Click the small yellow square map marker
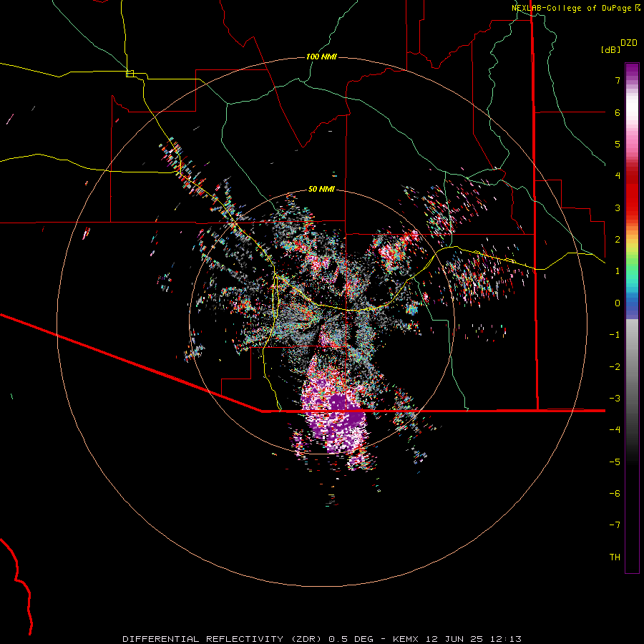644x644 pixels. click(x=130, y=74)
